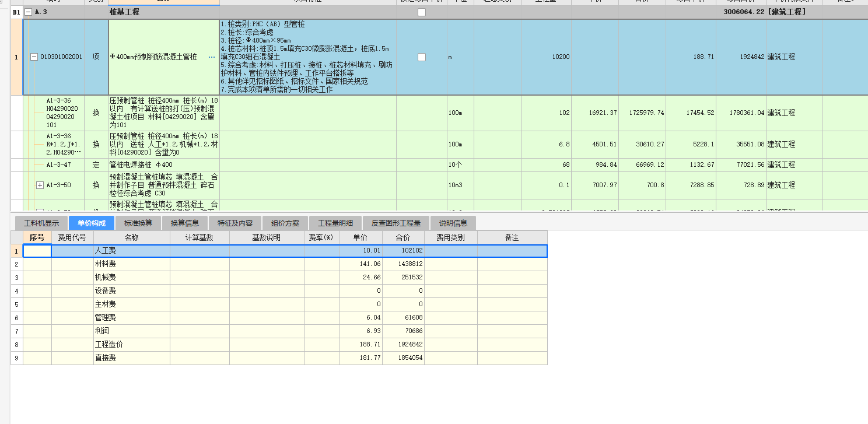868x424 pixels.
Task: Click the A1-3-47 total 66969.12
Action: pyautogui.click(x=650, y=165)
